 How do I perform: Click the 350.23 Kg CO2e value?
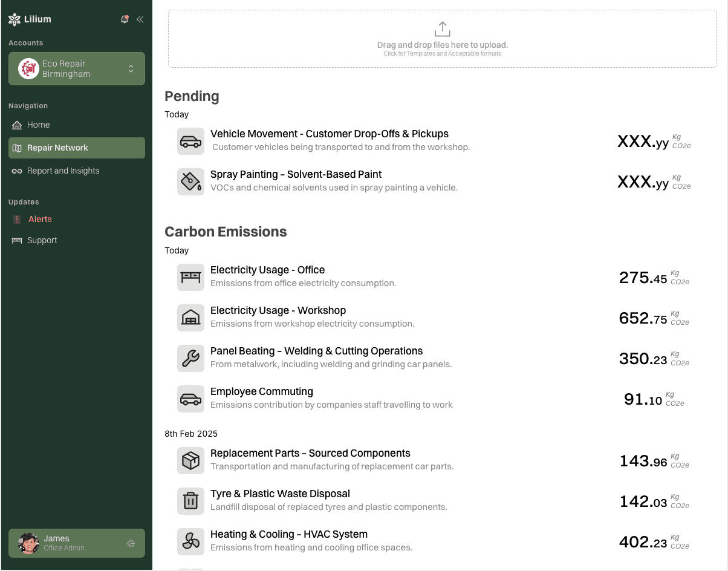(x=654, y=359)
